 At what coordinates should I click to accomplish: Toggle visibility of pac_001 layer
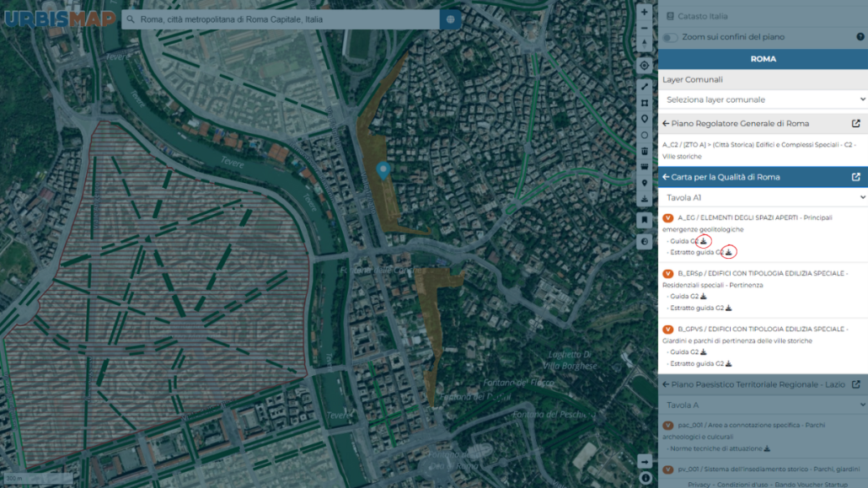pos(668,426)
